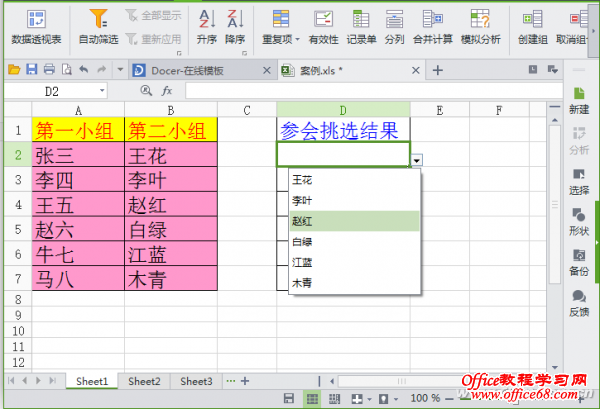Sort descending with 降序
The height and width of the screenshot is (409, 600).
pos(235,27)
